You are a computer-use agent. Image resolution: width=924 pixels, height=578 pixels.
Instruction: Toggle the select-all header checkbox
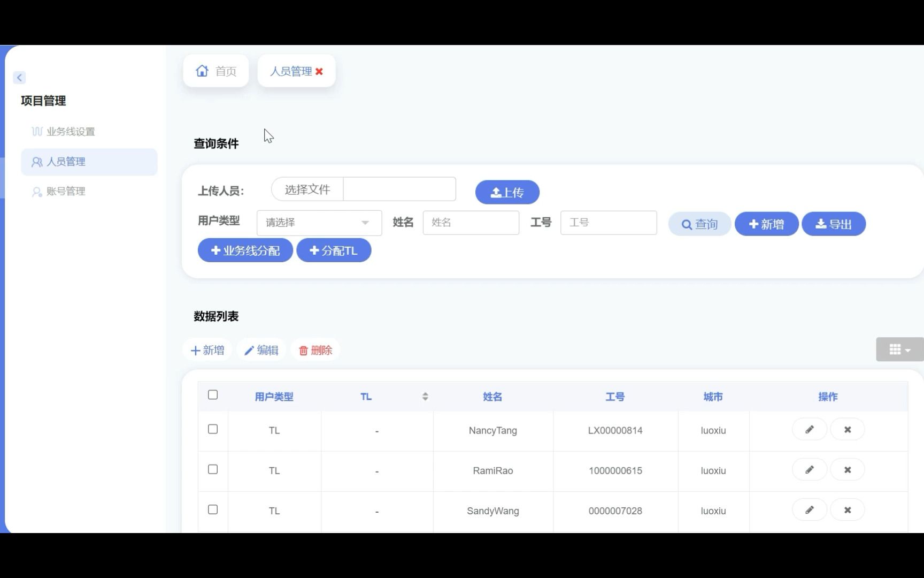[213, 395]
